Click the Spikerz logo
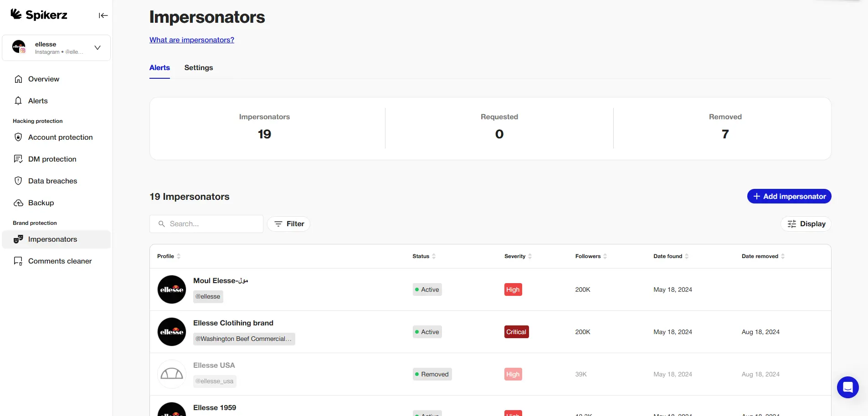868x416 pixels. [39, 15]
